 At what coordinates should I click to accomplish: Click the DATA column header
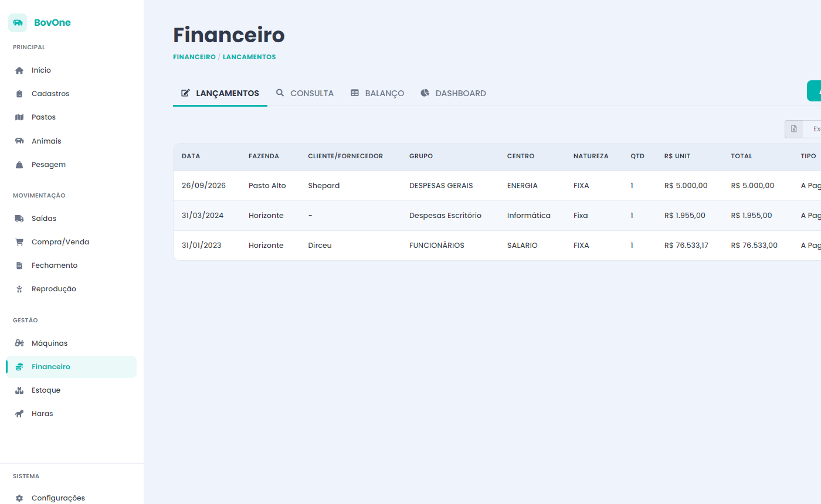tap(191, 156)
